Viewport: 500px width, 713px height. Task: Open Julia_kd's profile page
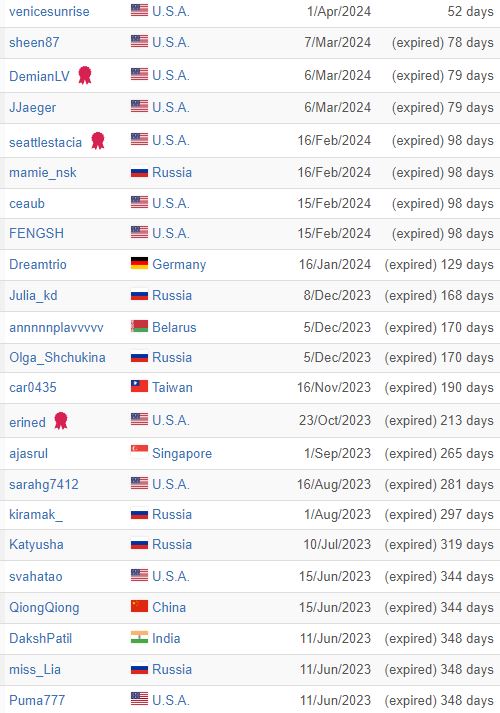[x=33, y=296]
